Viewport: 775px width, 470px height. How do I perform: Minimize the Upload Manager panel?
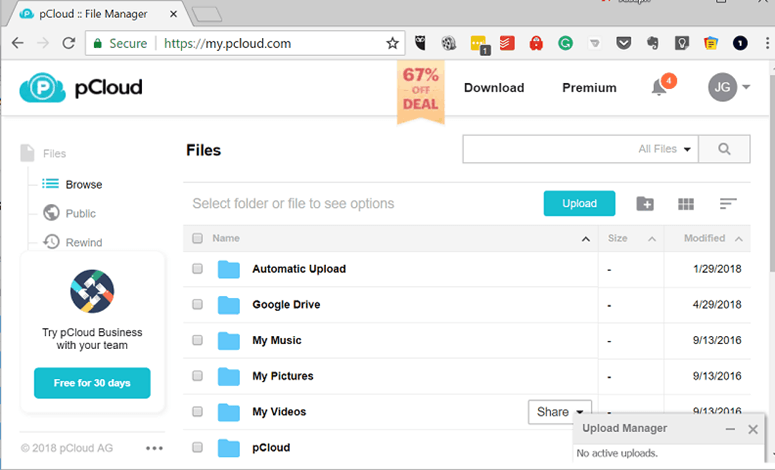click(x=730, y=429)
